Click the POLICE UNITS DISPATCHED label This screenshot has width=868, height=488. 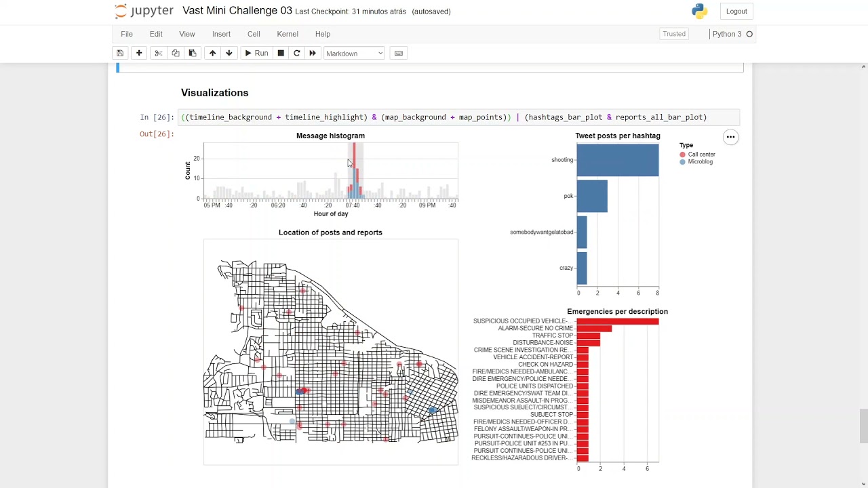point(534,386)
